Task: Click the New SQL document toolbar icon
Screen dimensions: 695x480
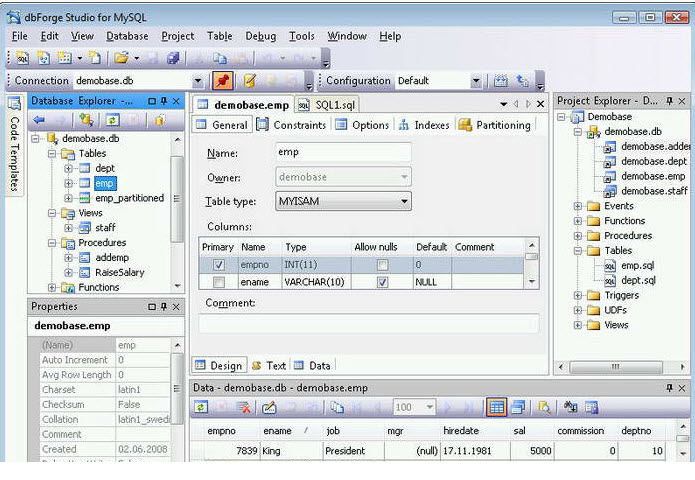Action: tap(22, 58)
